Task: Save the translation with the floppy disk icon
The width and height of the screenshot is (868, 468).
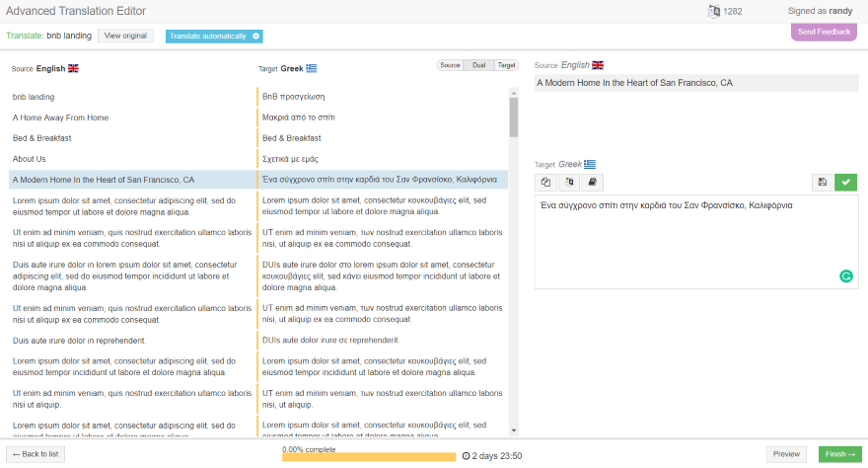Action: pyautogui.click(x=823, y=183)
